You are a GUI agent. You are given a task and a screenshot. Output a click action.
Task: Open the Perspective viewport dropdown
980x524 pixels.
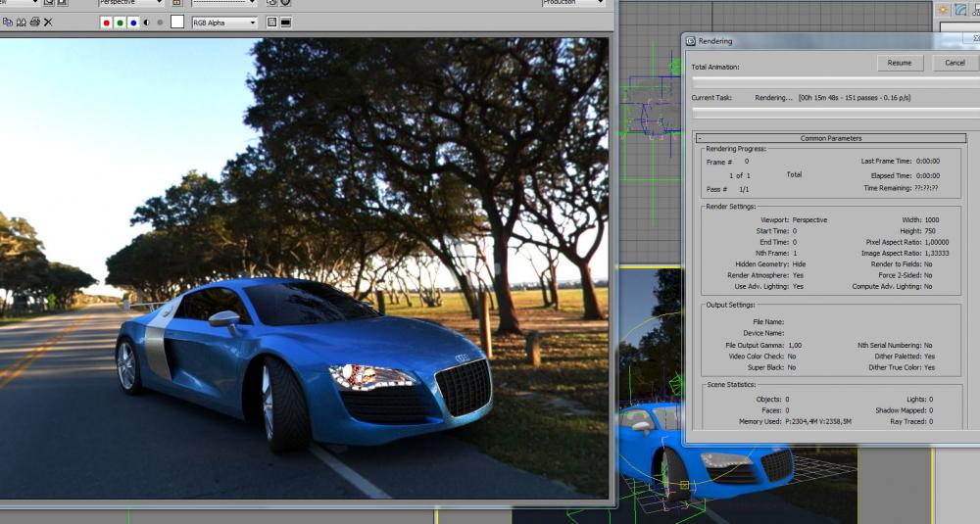coord(131,3)
